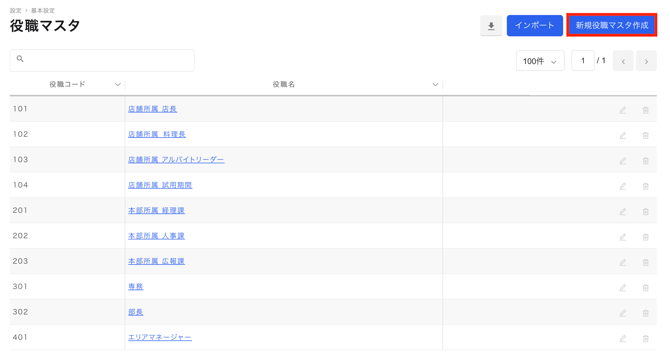Click the 設定 breadcrumb item
This screenshot has height=360, width=670.
point(15,10)
